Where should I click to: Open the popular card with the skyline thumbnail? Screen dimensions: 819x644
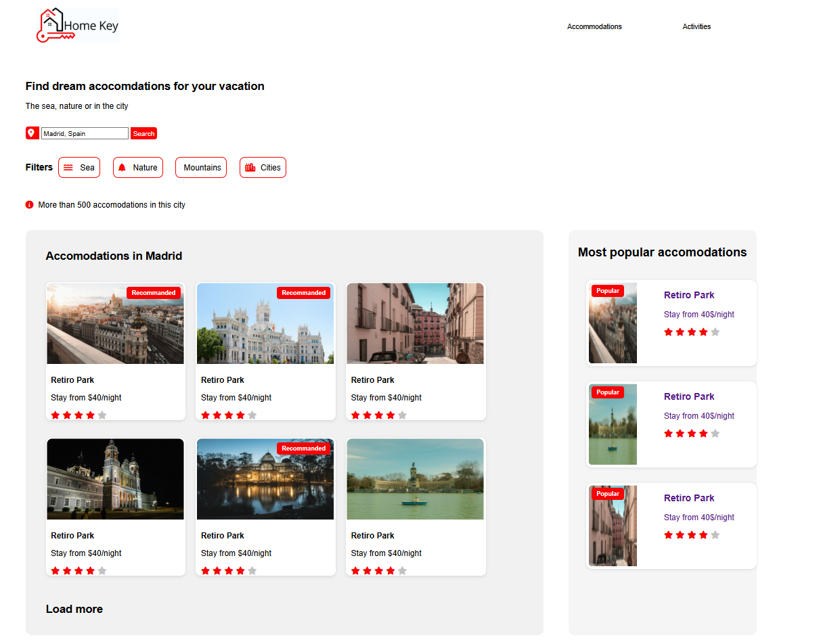click(671, 323)
